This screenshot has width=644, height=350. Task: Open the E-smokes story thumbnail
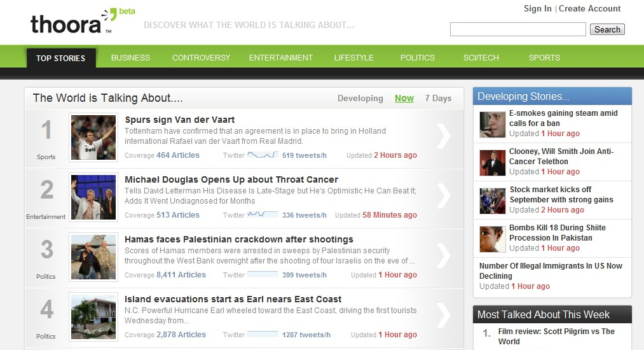pyautogui.click(x=493, y=124)
